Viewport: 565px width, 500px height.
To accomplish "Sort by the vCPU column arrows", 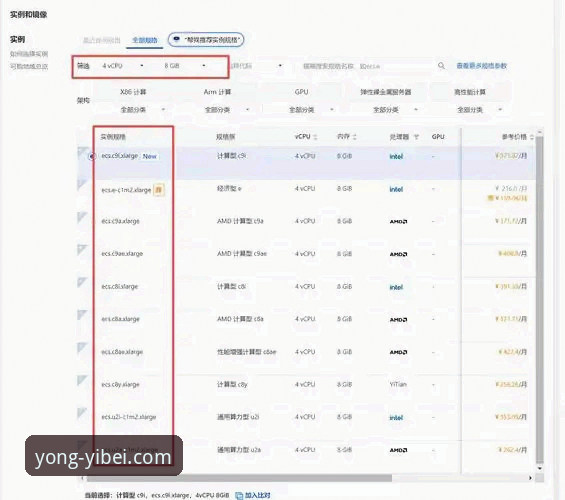I will [316, 137].
